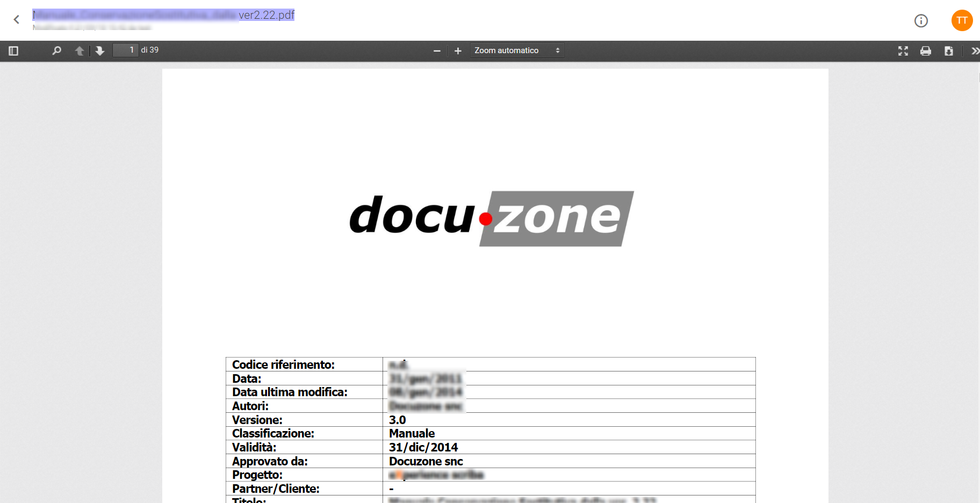This screenshot has height=503, width=980.
Task: Click the ver2.22.pdf file name title
Action: [x=163, y=15]
